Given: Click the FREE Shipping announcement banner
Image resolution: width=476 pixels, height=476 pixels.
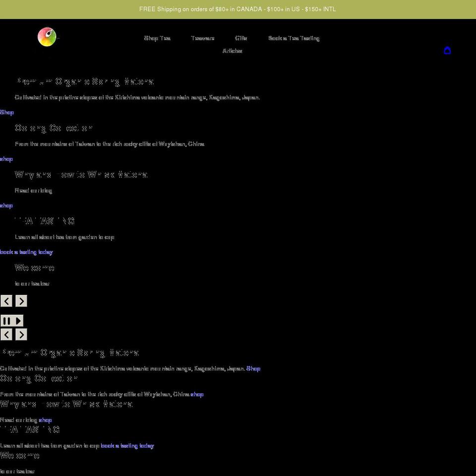Looking at the screenshot, I should pos(238,9).
